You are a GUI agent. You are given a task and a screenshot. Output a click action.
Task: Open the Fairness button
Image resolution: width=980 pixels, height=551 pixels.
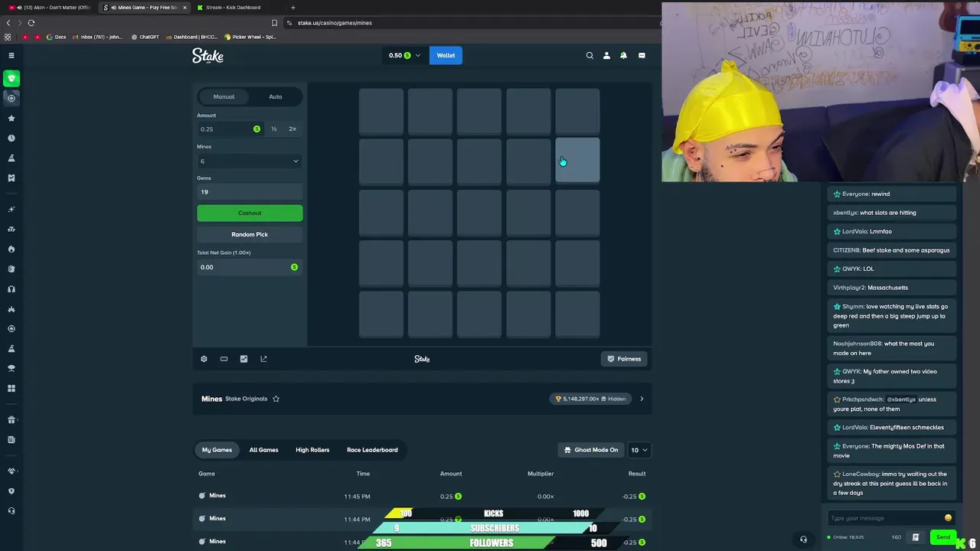pyautogui.click(x=624, y=359)
